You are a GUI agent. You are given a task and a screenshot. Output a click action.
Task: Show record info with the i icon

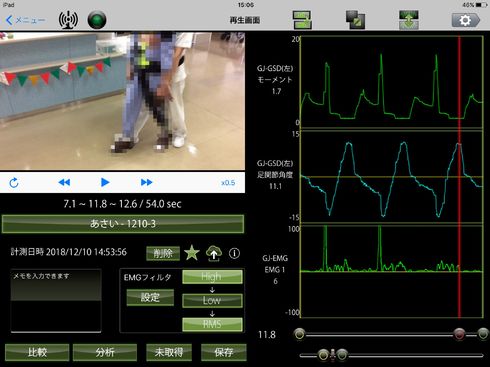point(234,253)
